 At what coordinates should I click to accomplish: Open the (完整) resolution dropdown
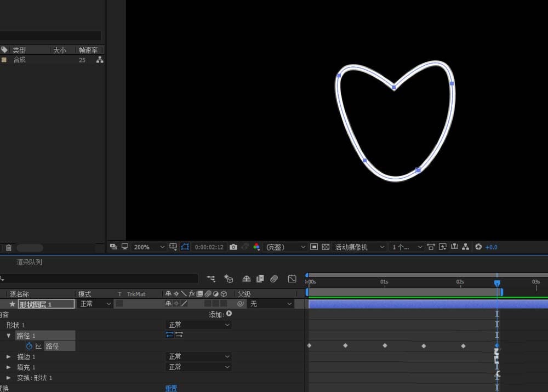[285, 247]
